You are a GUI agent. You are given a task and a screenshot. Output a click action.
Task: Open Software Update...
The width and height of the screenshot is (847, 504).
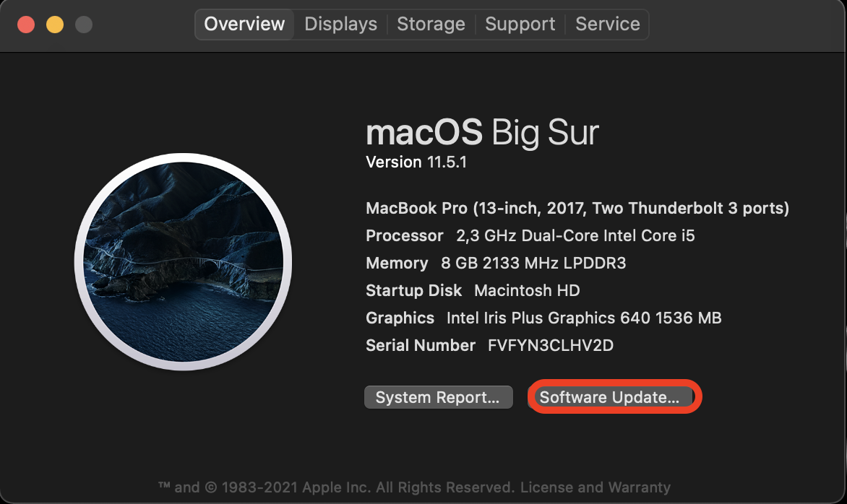[609, 397]
